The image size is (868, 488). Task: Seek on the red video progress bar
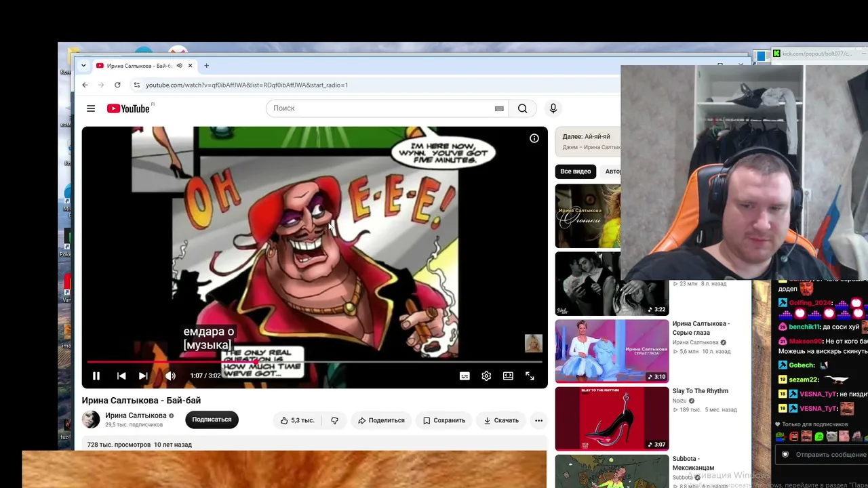(x=315, y=362)
